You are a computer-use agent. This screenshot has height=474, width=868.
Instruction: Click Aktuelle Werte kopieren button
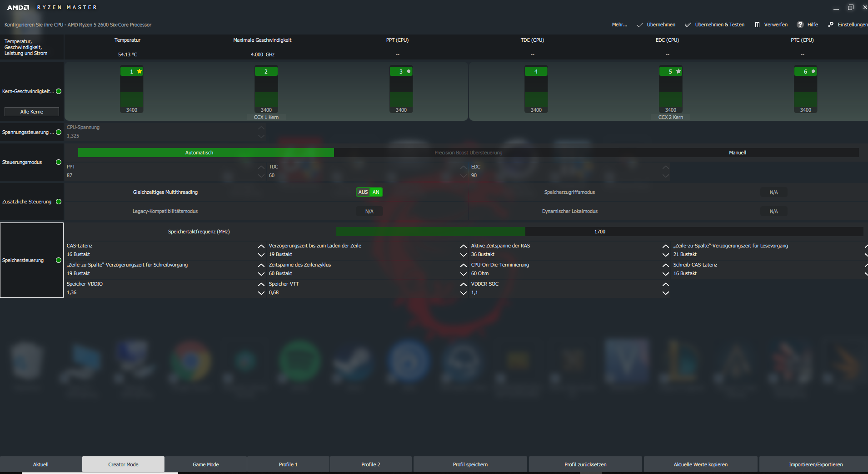click(x=701, y=464)
